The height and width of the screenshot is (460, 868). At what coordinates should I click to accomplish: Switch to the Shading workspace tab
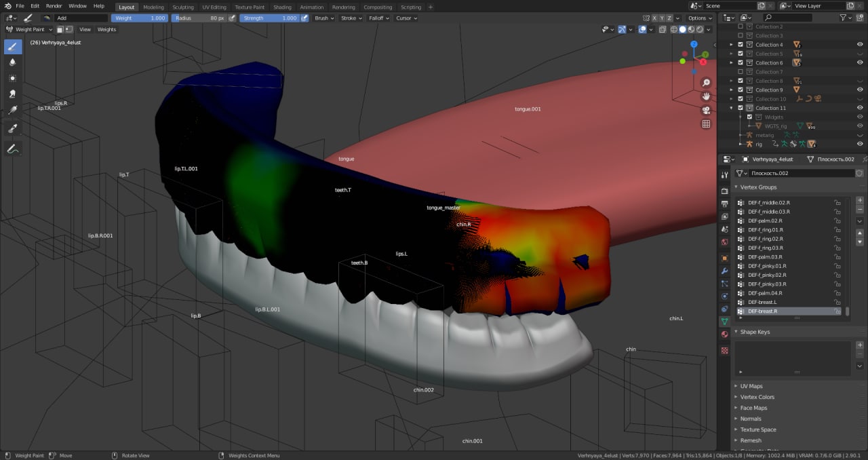tap(282, 7)
